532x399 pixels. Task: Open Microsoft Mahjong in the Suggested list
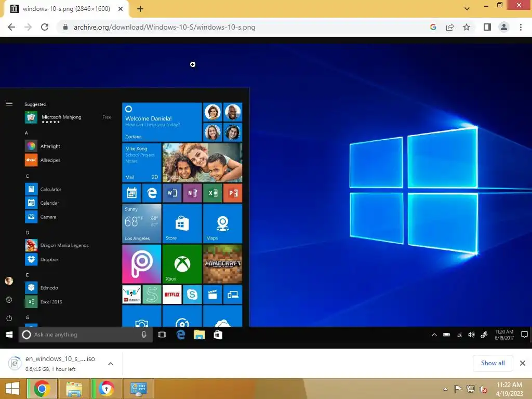point(68,117)
